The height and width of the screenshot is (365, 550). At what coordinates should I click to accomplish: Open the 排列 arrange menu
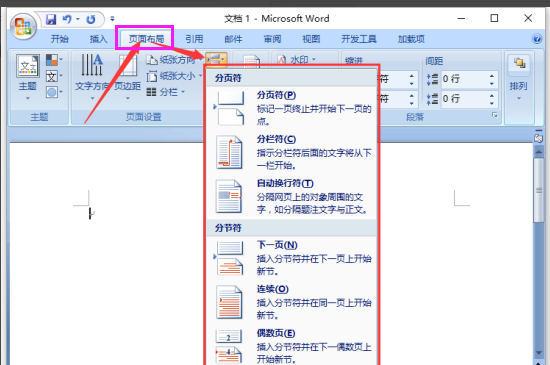pyautogui.click(x=519, y=77)
